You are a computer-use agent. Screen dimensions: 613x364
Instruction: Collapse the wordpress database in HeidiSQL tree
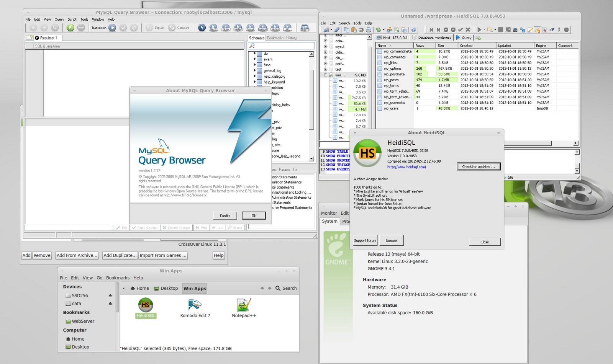pos(326,75)
